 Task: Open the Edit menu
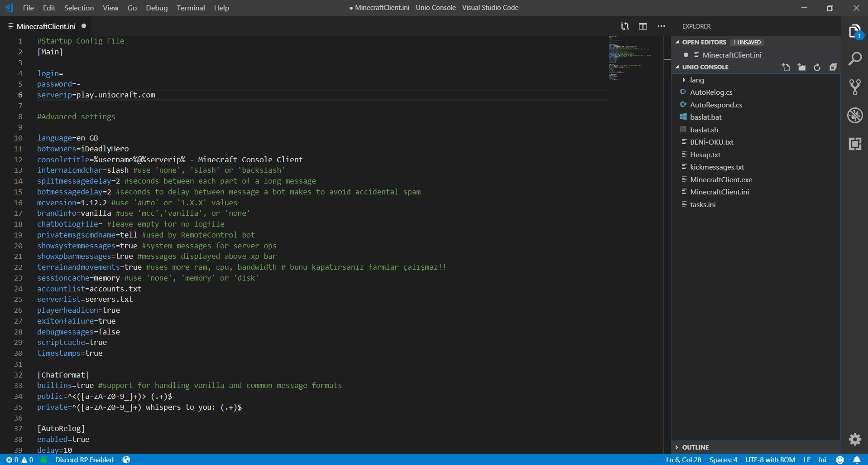(x=49, y=8)
